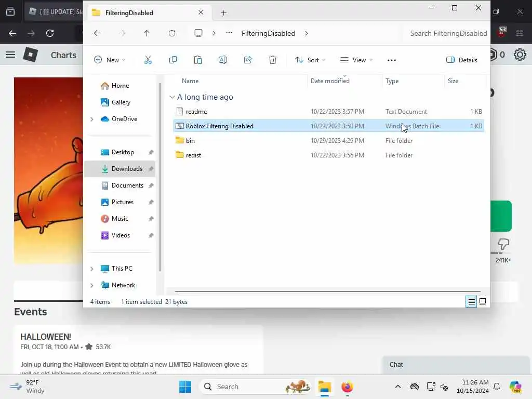
Task: Open Roblox hamburger menu in browser
Action: click(10, 55)
